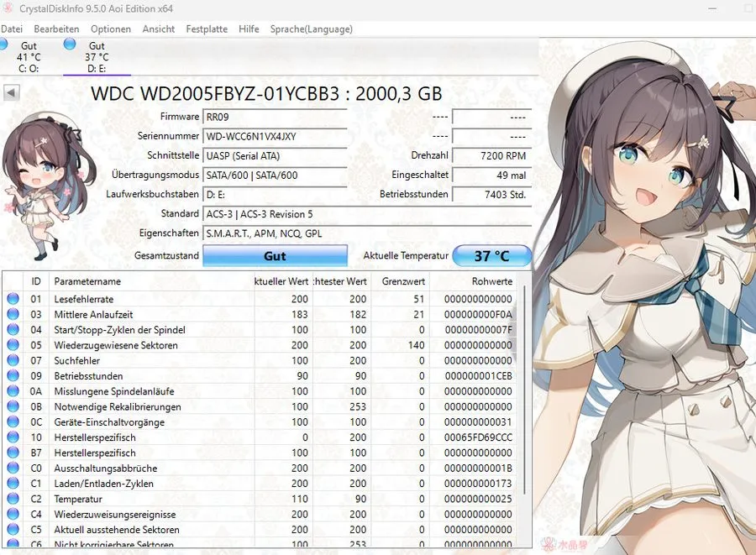
Task: Click the status orb for Aktuell ausstehende Sektoren
Action: point(13,530)
